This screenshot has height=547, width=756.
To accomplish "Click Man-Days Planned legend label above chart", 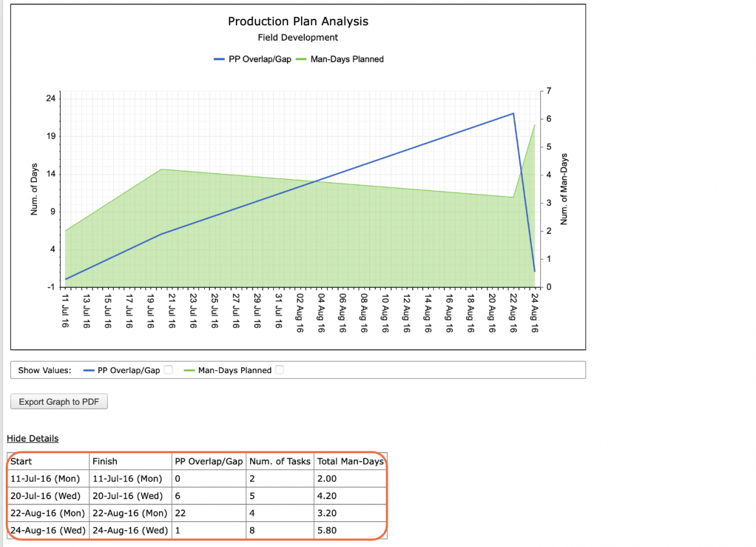I will coord(347,59).
